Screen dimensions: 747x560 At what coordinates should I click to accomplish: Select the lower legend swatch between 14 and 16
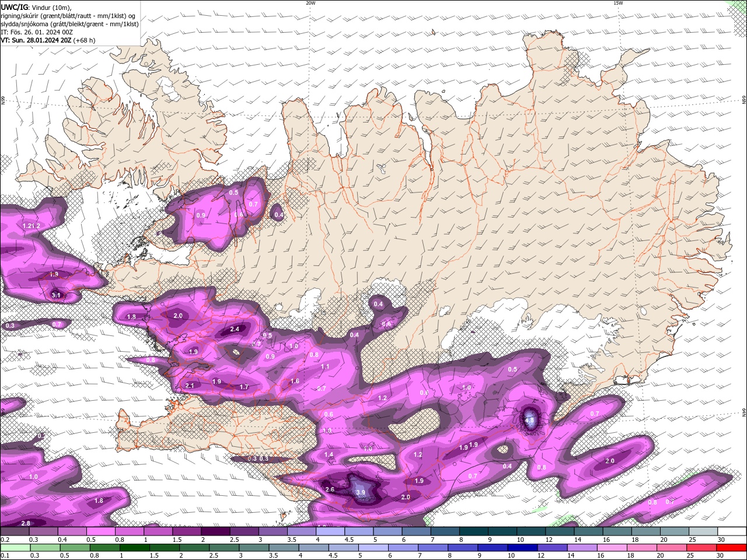click(x=582, y=548)
